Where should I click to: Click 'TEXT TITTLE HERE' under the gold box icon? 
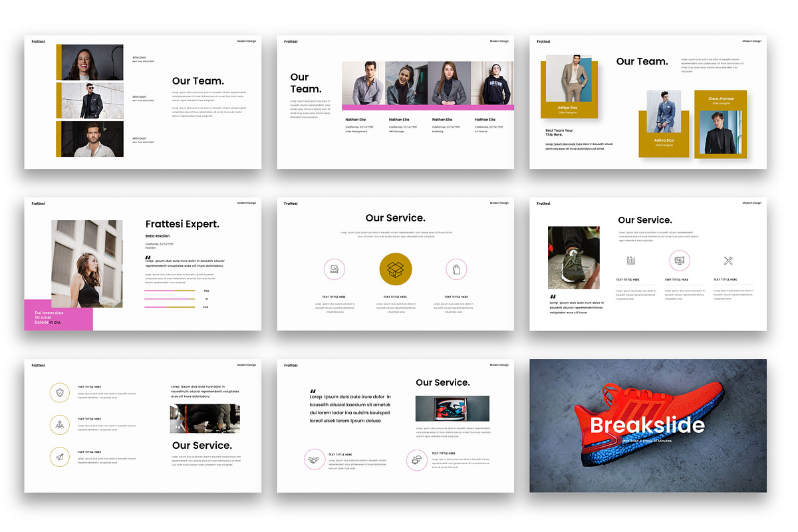[x=395, y=297]
